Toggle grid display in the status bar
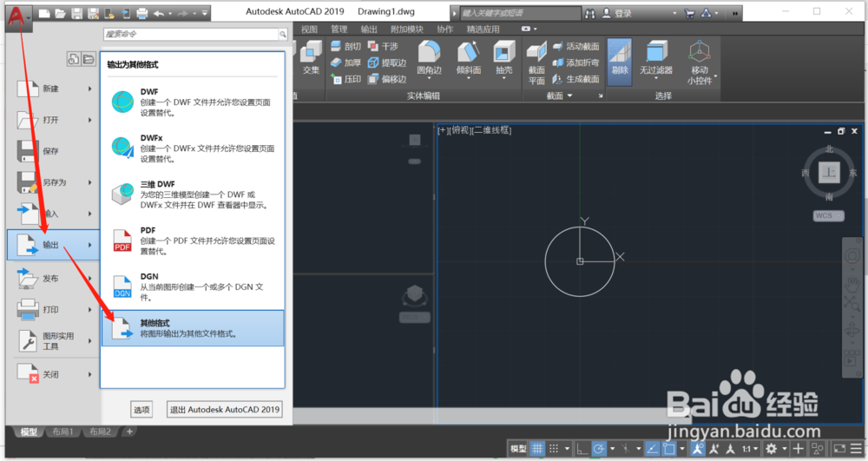The width and height of the screenshot is (868, 461). pos(537,449)
